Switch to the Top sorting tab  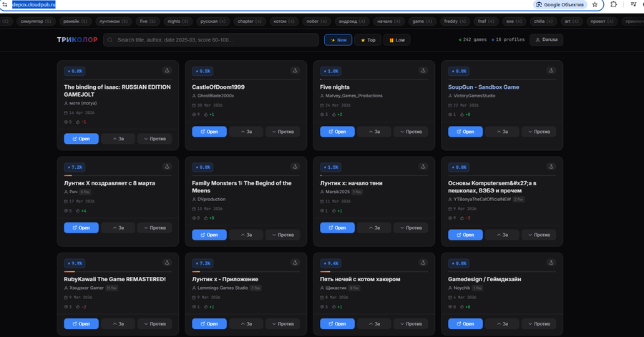click(x=368, y=40)
